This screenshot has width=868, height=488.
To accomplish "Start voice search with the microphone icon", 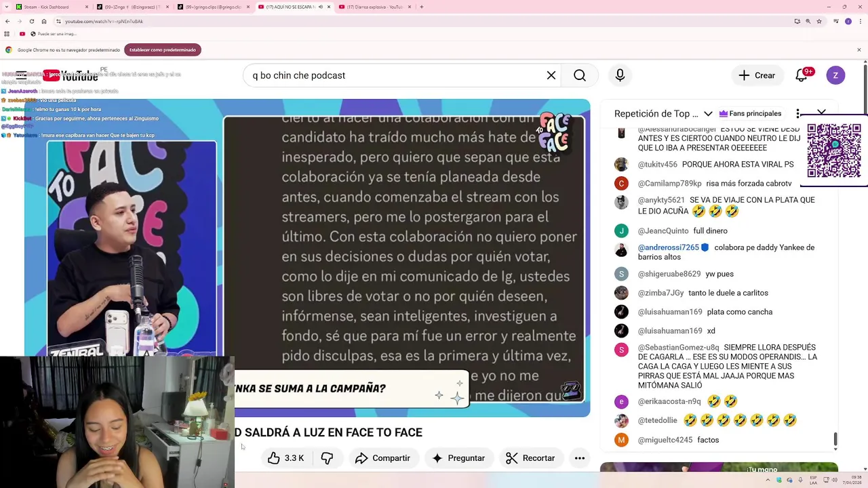I will tap(620, 75).
